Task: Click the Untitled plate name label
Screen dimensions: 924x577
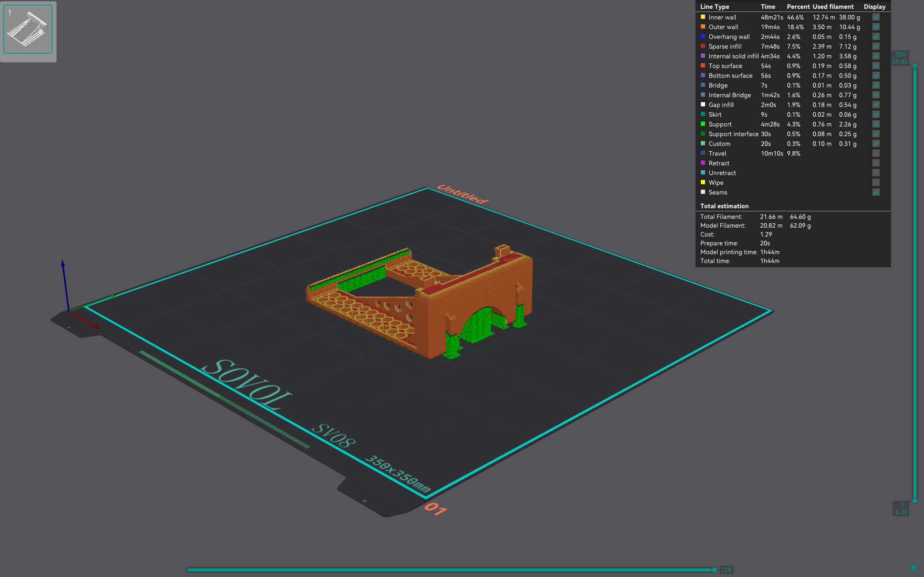Action: tap(463, 195)
